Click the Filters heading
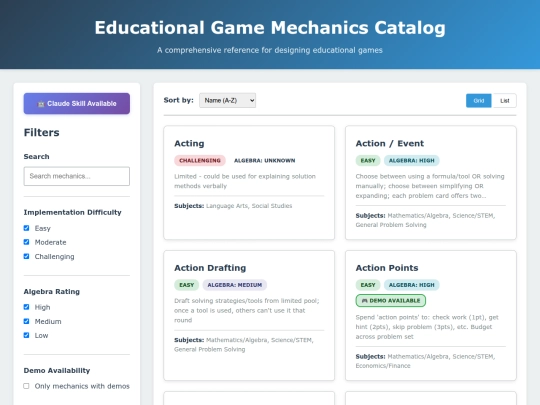Screen dimensions: 540x405 [41, 133]
